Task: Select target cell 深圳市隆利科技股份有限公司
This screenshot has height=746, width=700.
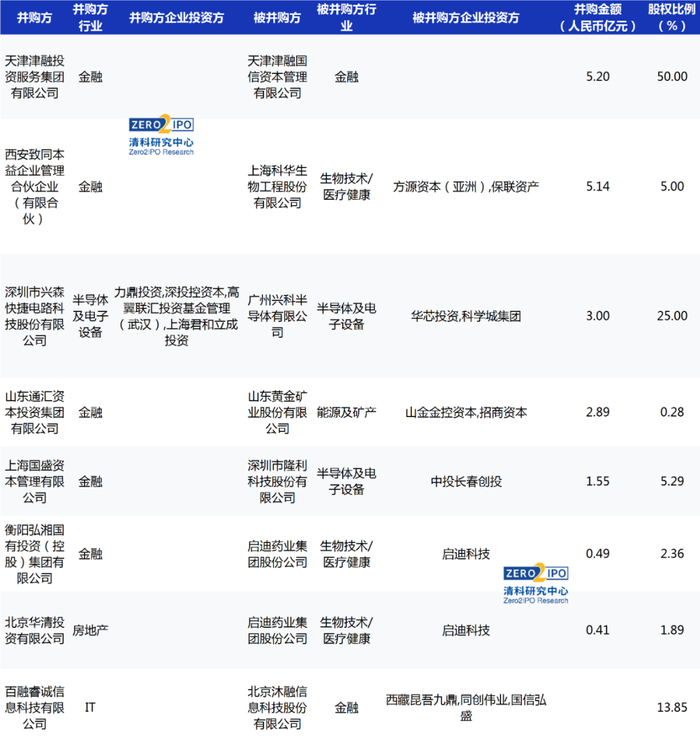Action: [277, 481]
